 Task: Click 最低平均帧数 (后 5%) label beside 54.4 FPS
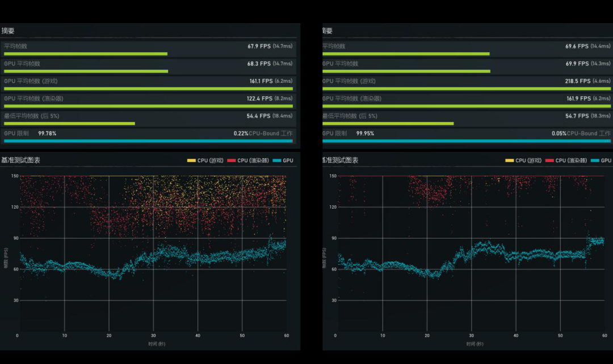click(x=32, y=116)
